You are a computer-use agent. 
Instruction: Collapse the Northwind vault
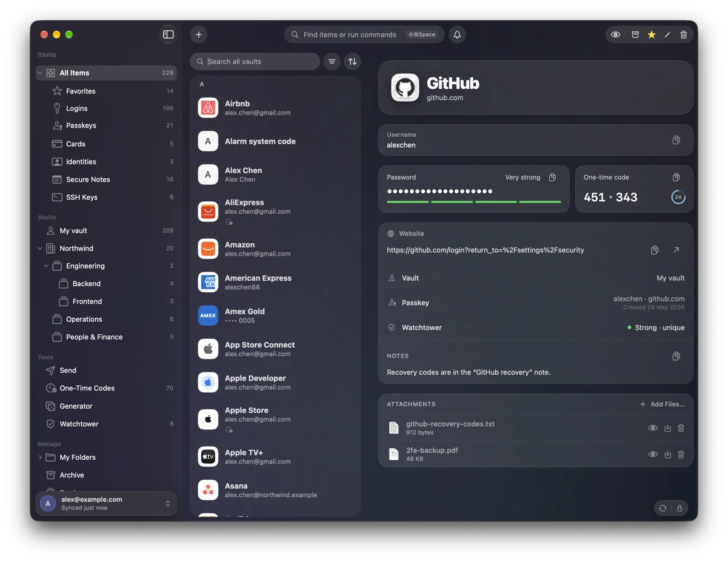click(x=40, y=248)
